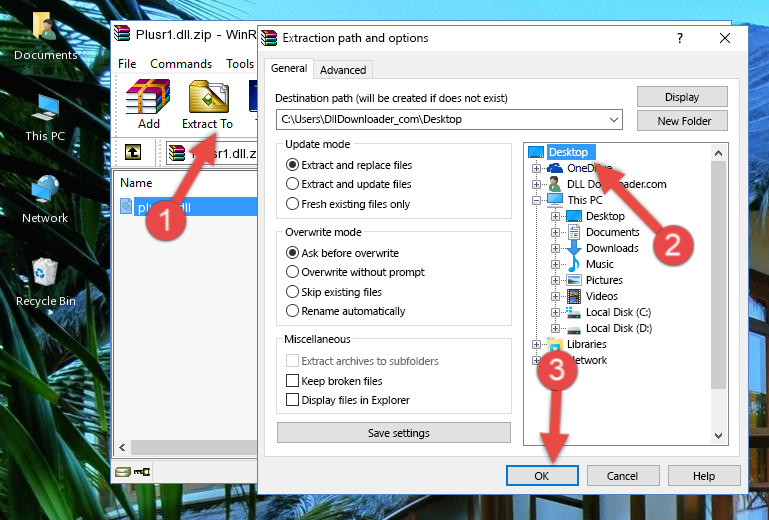Click Cancel button in dialog
This screenshot has height=520, width=769.
pyautogui.click(x=622, y=476)
